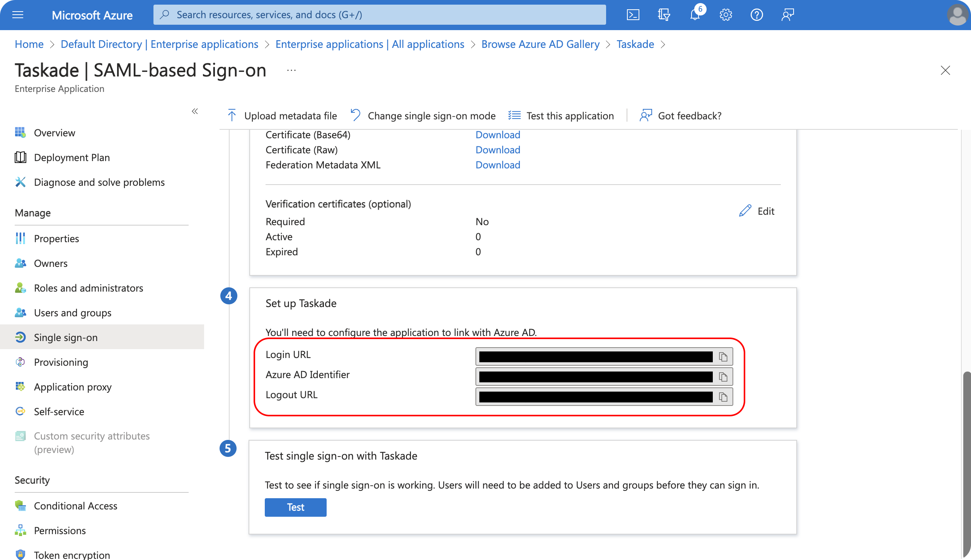The height and width of the screenshot is (560, 971).
Task: Edit the verification certificates section
Action: pos(757,211)
